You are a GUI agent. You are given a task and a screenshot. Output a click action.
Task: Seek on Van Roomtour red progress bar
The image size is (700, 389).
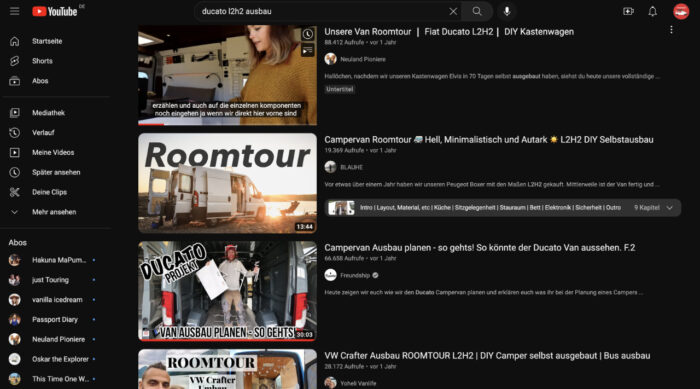coord(227,124)
